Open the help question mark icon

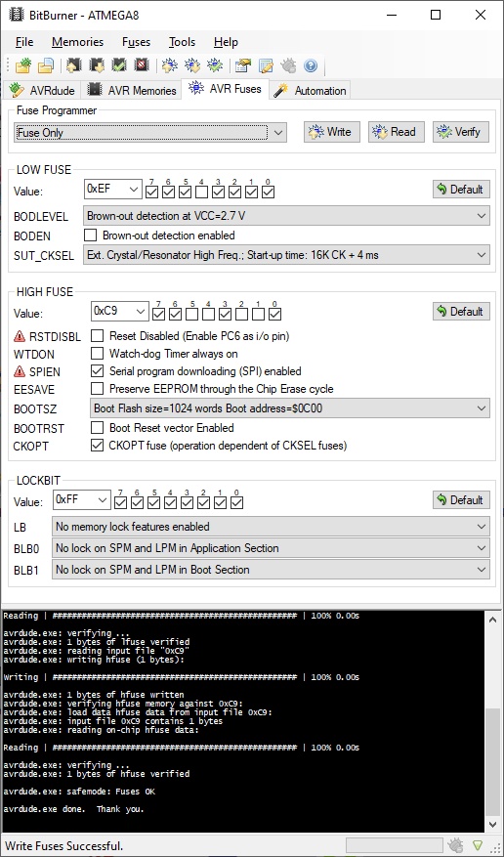[311, 65]
